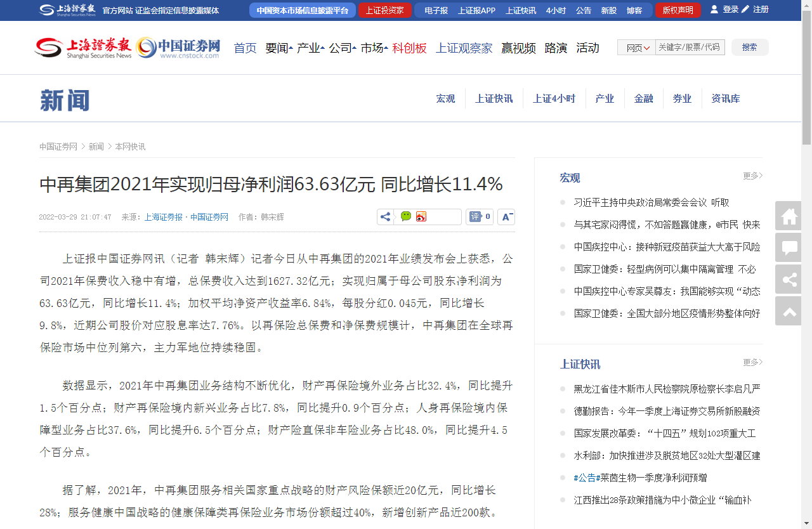
Task: Click the red 上证投资家 button
Action: click(x=384, y=10)
